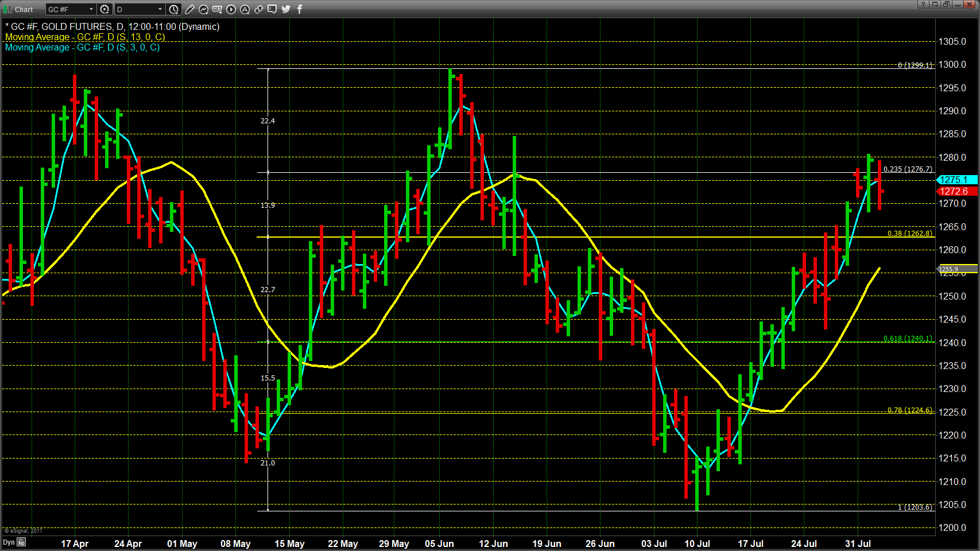Click the 26 Jun date on time axis
Viewport: 980px width, 551px height.
tap(600, 544)
